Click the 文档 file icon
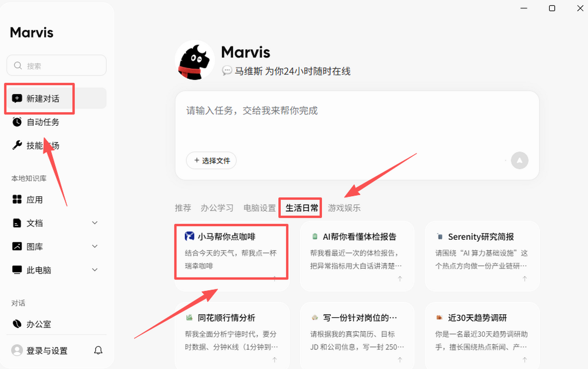The width and height of the screenshot is (588, 369). pos(17,223)
